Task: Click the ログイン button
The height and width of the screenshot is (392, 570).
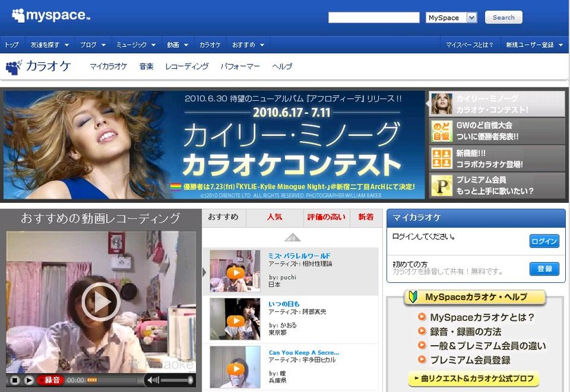Action: tap(544, 241)
